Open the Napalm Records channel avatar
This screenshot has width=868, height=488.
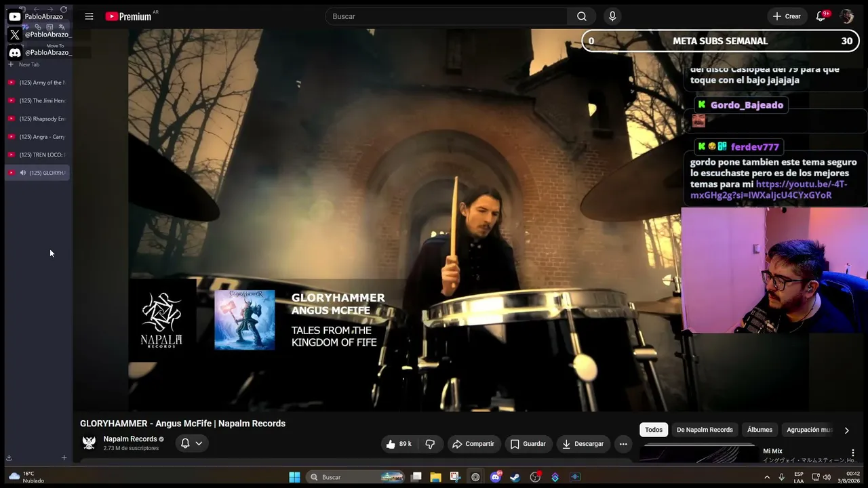click(x=89, y=443)
